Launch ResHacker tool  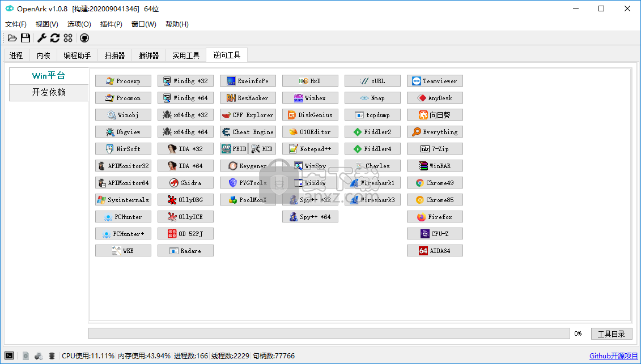pos(248,98)
